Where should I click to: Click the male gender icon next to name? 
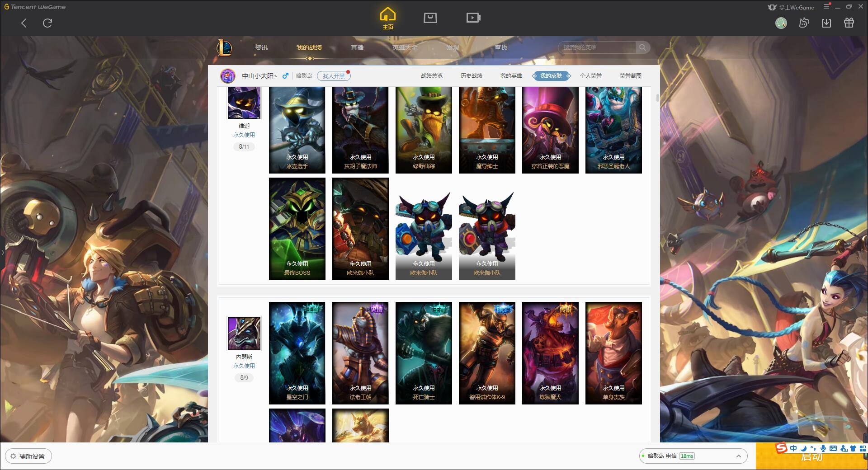[285, 76]
